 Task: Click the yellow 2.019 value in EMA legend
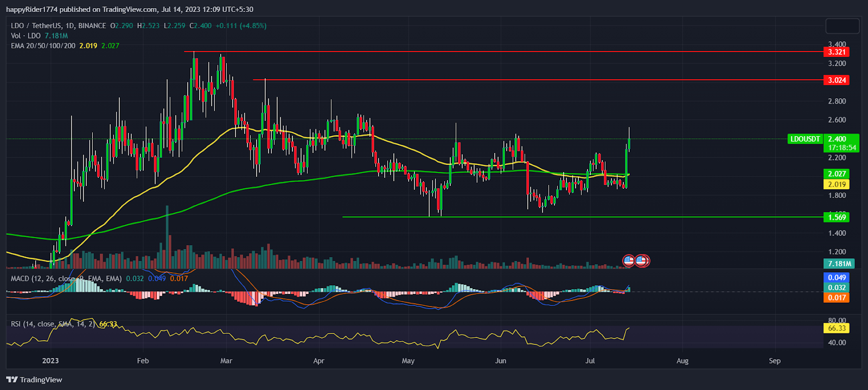pos(88,46)
